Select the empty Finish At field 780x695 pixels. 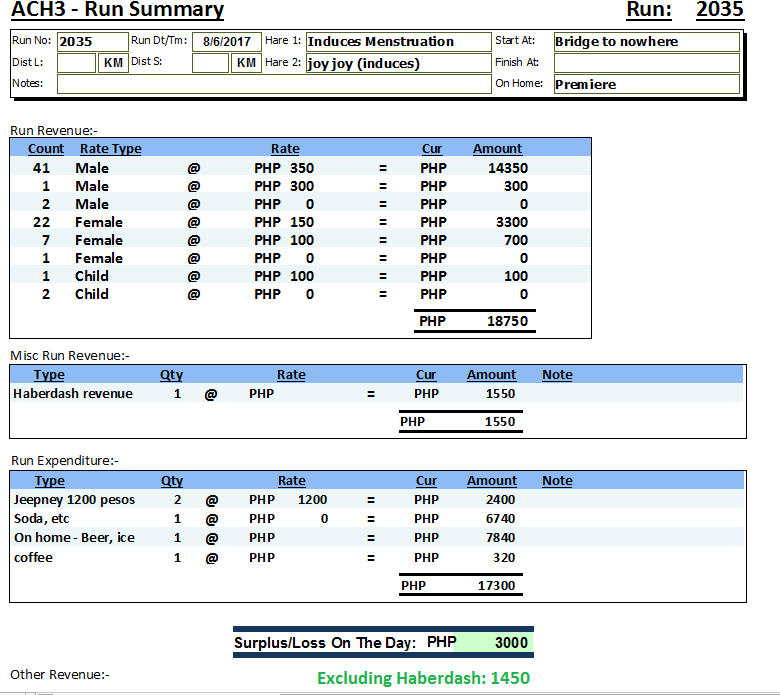(646, 63)
